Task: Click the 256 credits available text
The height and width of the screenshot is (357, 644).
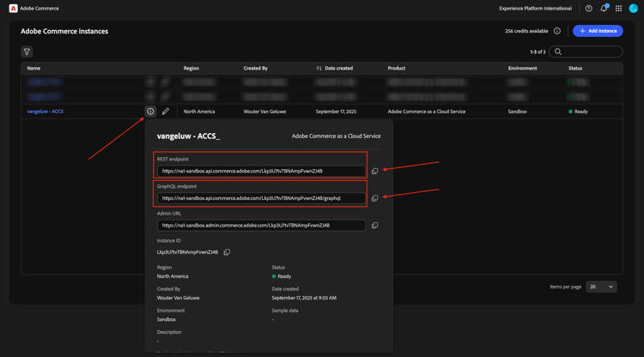Action: 526,31
